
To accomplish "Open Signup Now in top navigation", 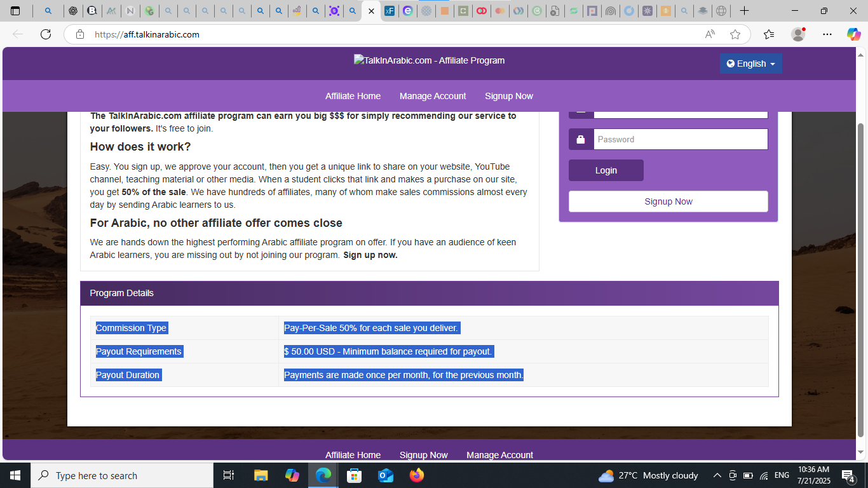I will tap(509, 96).
